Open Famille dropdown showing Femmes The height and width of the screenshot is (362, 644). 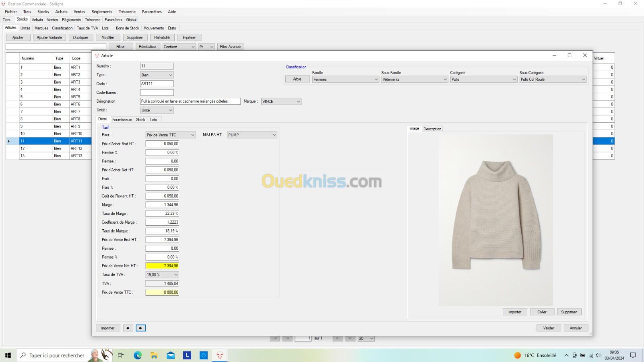tap(346, 80)
